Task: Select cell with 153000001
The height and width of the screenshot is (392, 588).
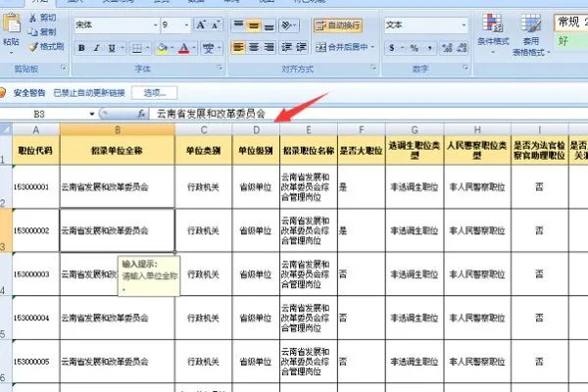Action: pos(36,187)
